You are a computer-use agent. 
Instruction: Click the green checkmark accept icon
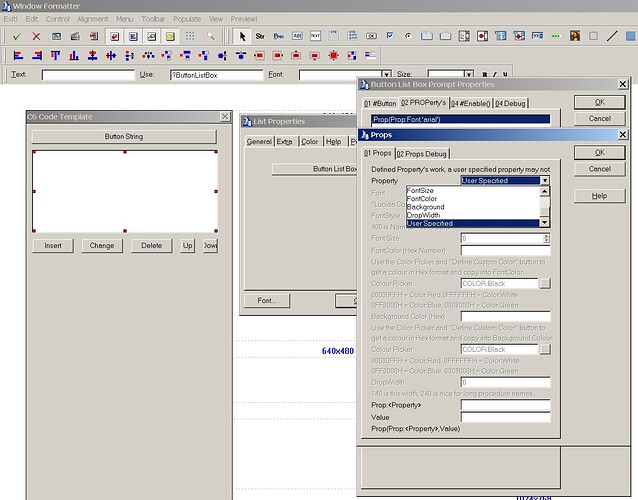tap(17, 36)
